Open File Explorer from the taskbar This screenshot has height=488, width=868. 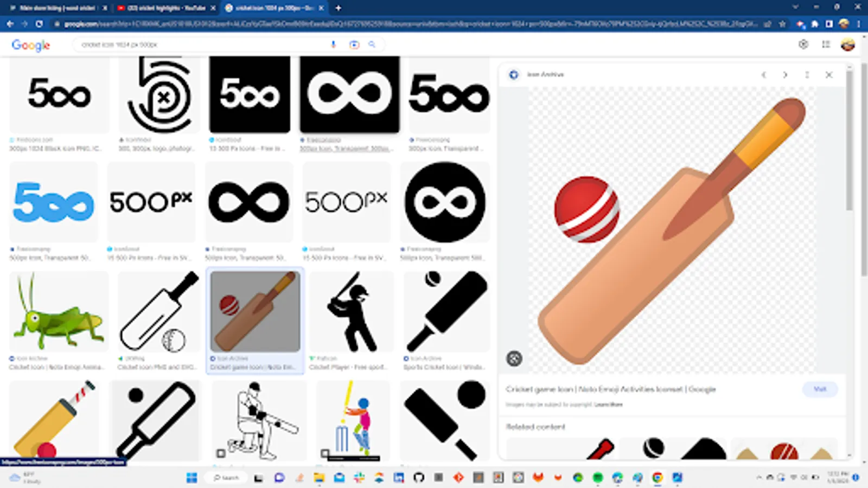pos(319,478)
